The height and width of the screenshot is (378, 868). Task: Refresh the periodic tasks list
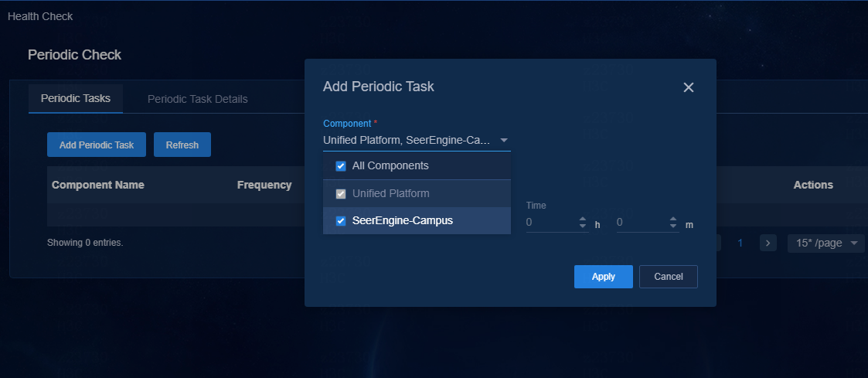[x=182, y=145]
